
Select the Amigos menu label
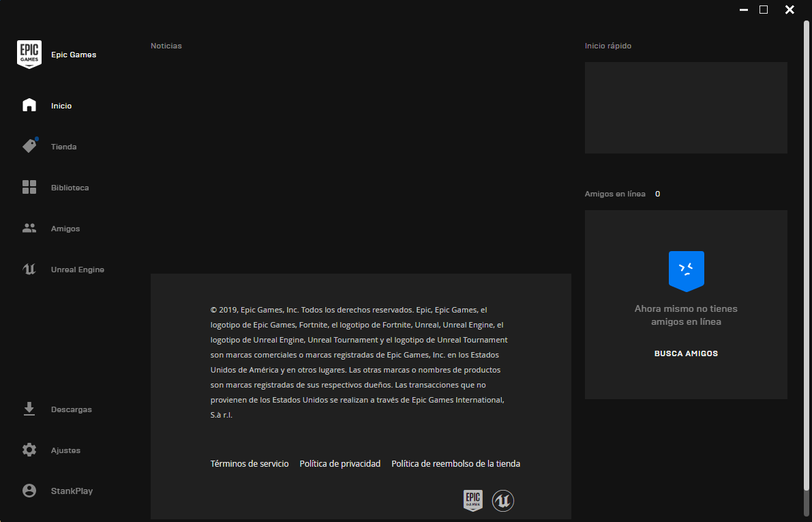click(65, 229)
